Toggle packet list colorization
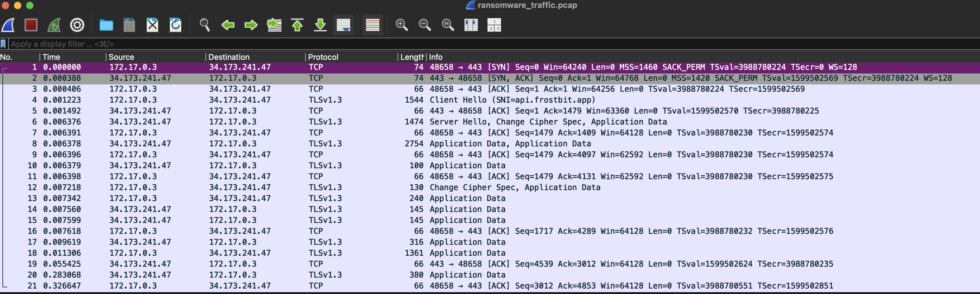This screenshot has height=294, width=980. [x=372, y=25]
